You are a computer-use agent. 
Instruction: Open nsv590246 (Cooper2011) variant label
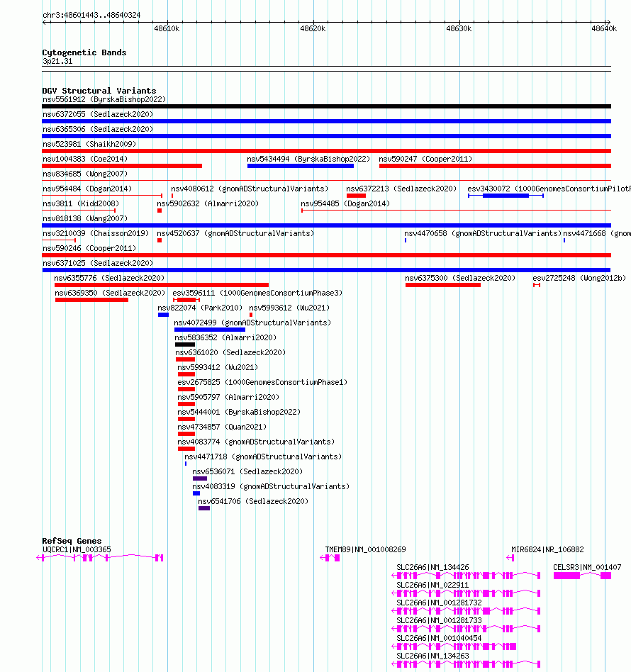pos(89,248)
